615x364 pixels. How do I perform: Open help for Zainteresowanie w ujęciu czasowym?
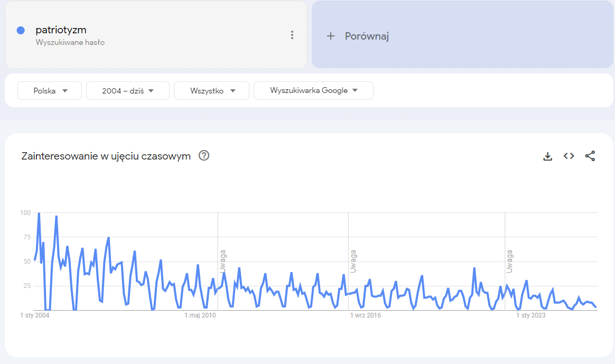pyautogui.click(x=204, y=156)
